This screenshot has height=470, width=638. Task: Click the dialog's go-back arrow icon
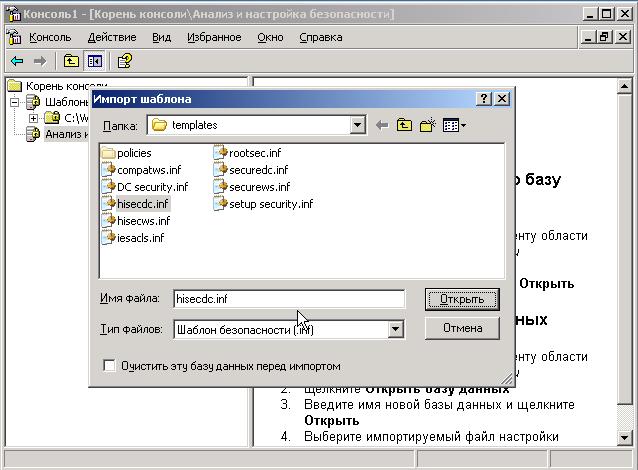tap(382, 125)
